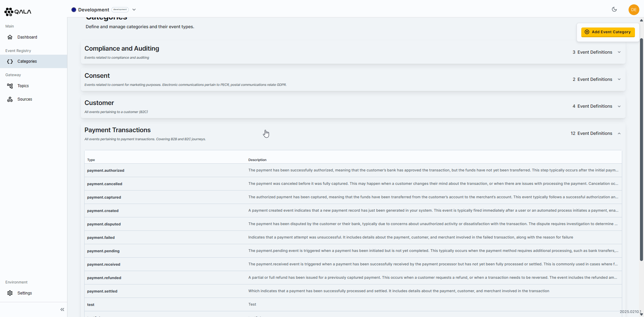Screen dimensions: 644x317
Task: Click the development environment badge
Action: (120, 10)
